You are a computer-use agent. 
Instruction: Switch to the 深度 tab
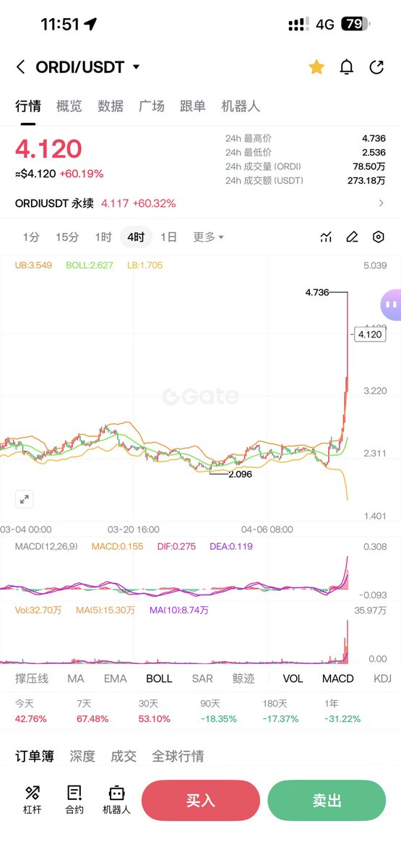[82, 756]
